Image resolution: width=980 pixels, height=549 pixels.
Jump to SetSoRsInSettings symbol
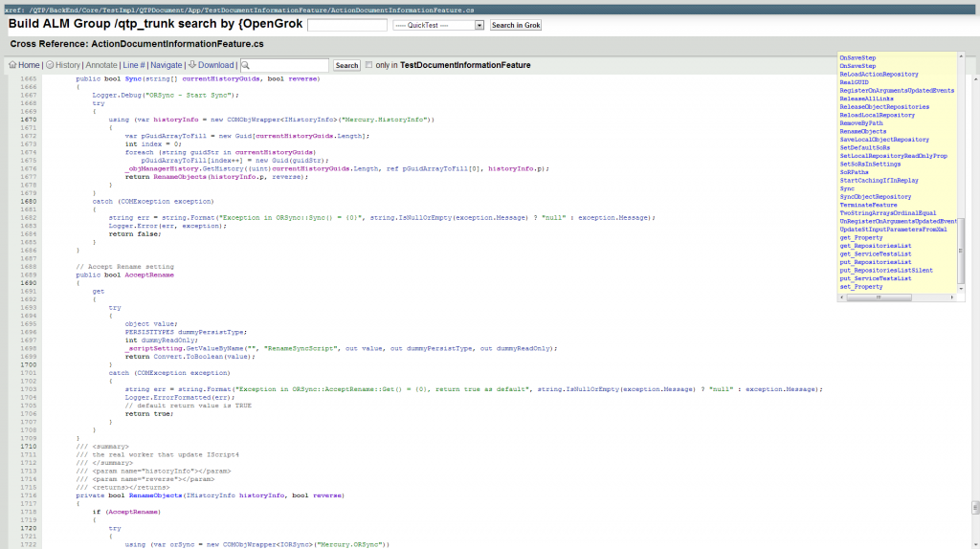click(870, 164)
